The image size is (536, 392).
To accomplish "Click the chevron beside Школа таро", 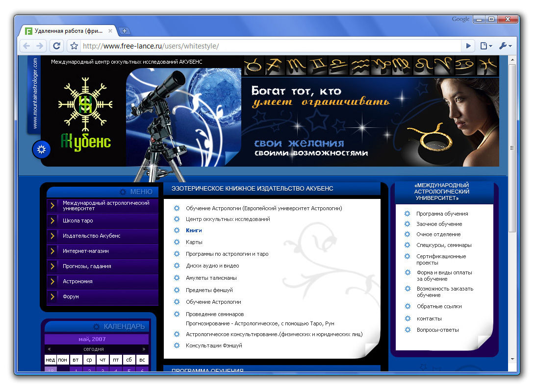I will 52,220.
